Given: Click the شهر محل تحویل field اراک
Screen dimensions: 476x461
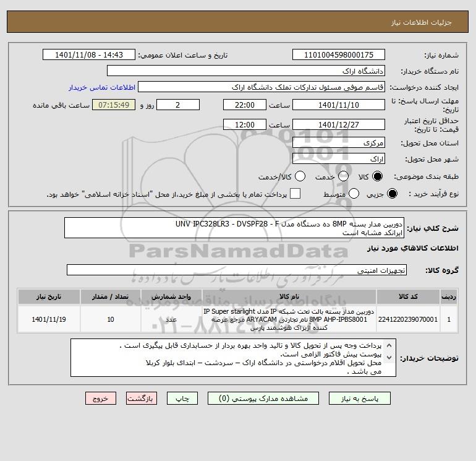Looking at the screenshot, I should pos(339,158).
